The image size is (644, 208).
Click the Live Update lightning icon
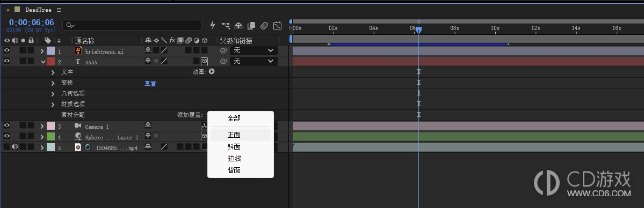212,25
